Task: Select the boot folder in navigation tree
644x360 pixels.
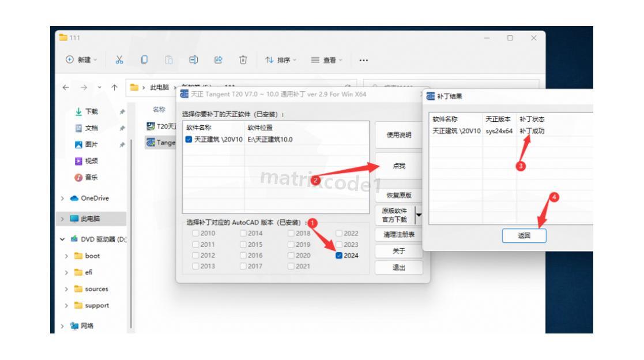Action: tap(92, 256)
